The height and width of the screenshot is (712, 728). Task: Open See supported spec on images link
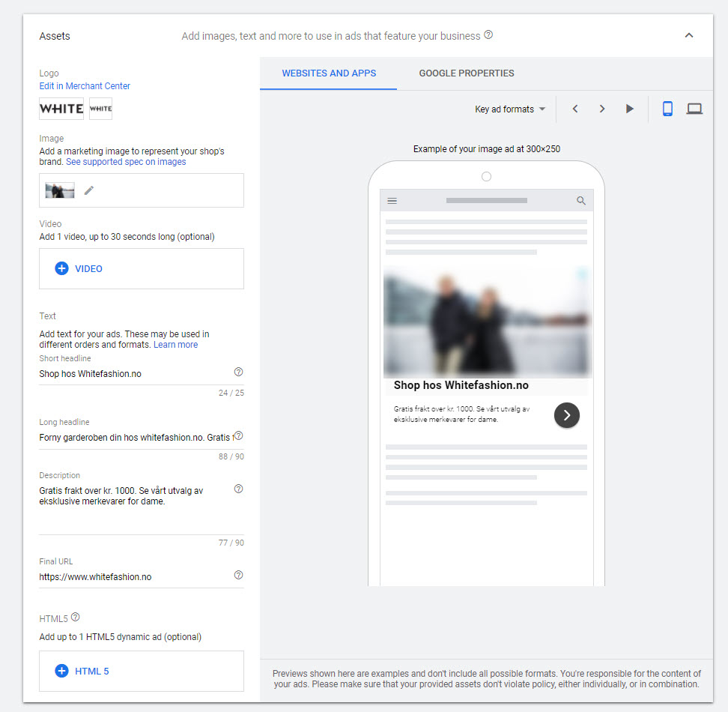tap(126, 162)
